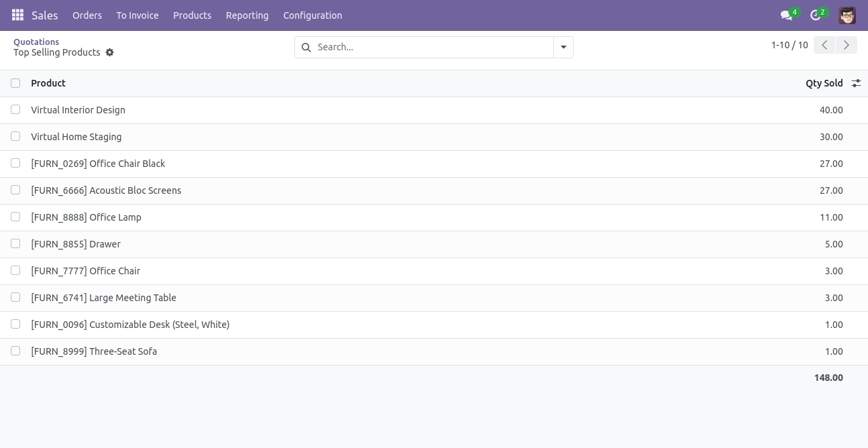Screen dimensions: 868x448
Task: Go to next page arrow
Action: tap(847, 45)
